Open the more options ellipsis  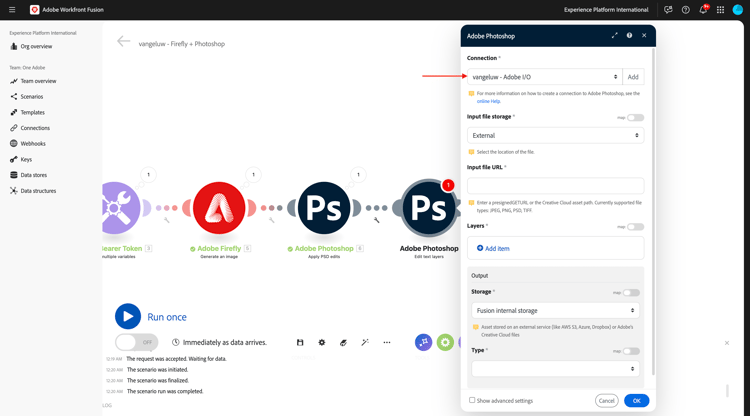pos(387,342)
